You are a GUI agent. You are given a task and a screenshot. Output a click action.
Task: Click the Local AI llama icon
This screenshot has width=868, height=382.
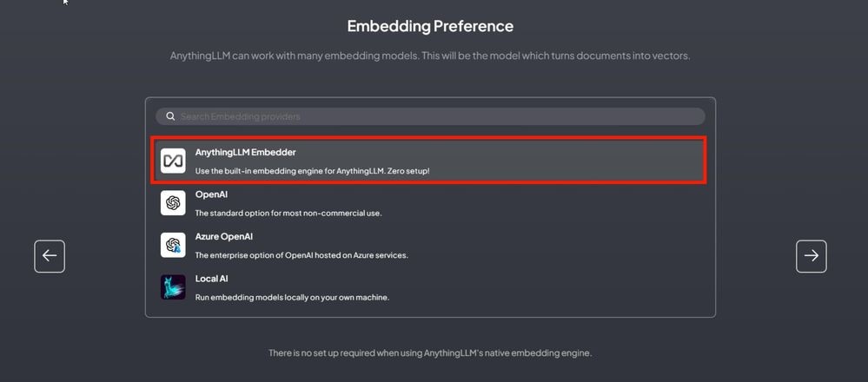pos(173,286)
